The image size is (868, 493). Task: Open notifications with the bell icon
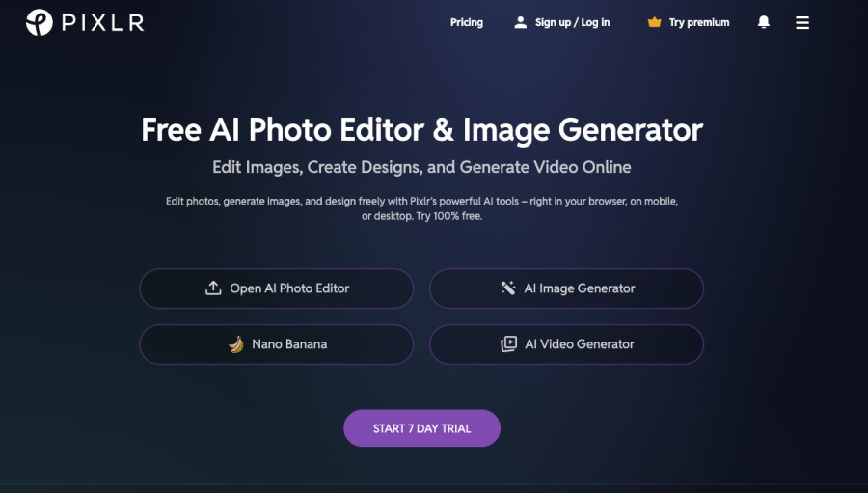pos(764,22)
